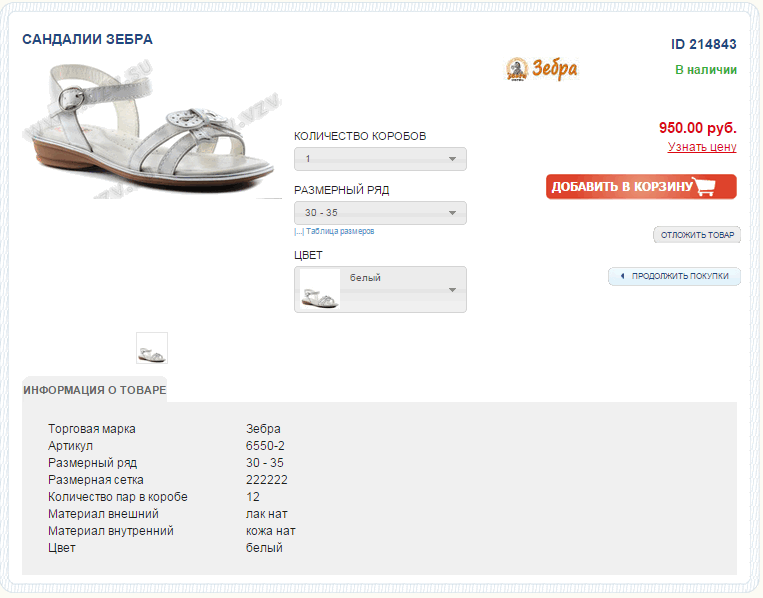Pick the white sandal color swatch image

(x=320, y=289)
